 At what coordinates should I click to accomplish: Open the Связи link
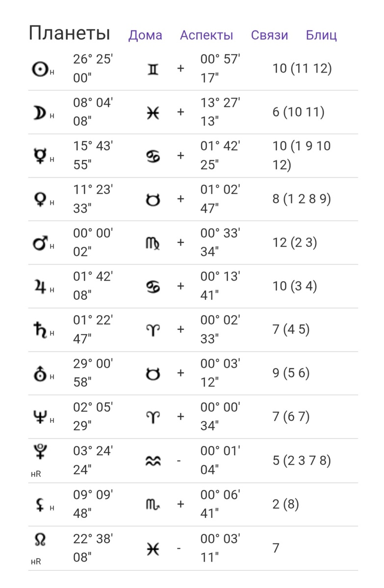269,35
